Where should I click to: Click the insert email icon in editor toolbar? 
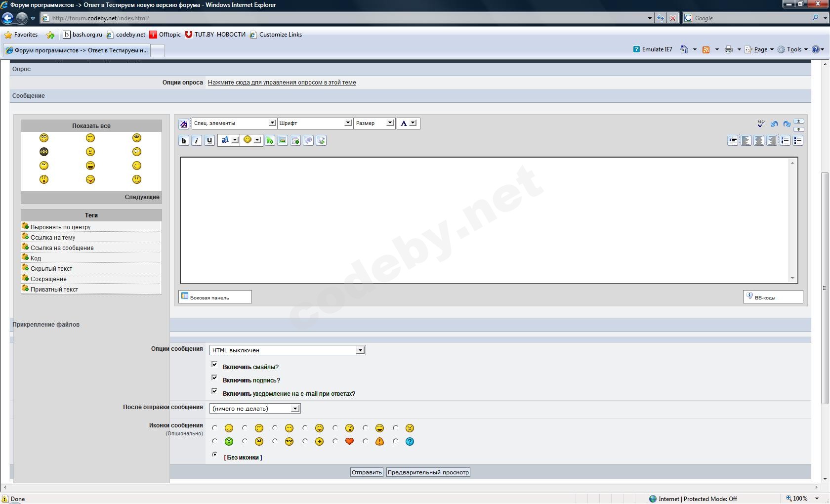[295, 141]
